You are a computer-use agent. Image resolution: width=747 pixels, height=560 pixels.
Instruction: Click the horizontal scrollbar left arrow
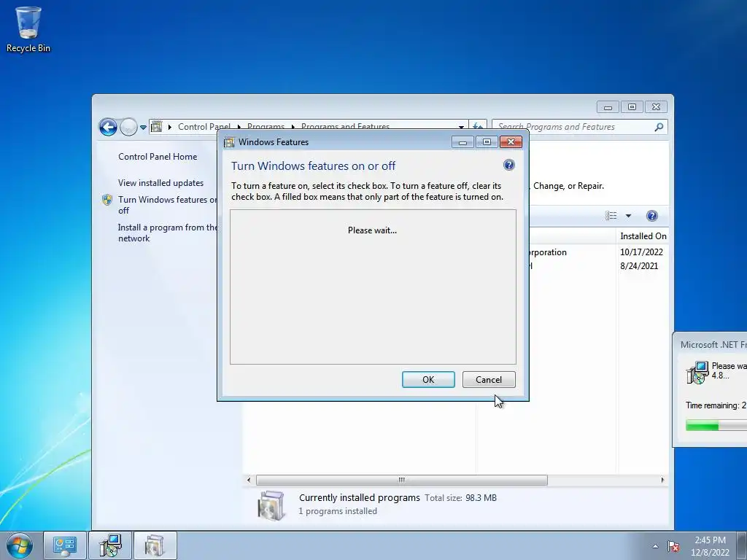click(249, 480)
